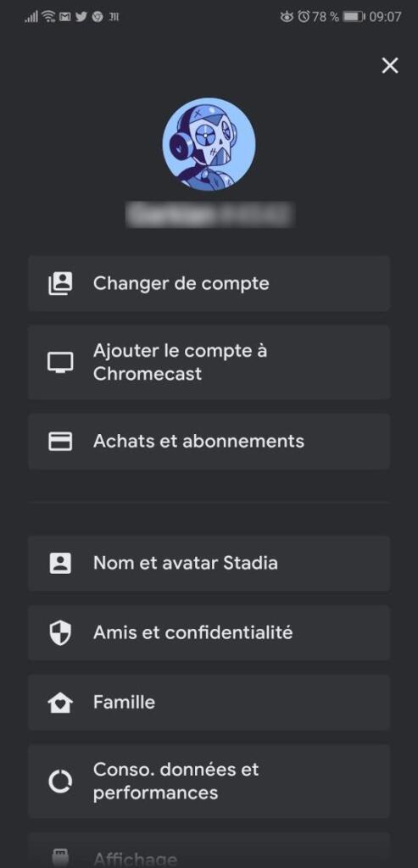The image size is (418, 868).
Task: Open Nom et avatar Stadia settings
Action: pyautogui.click(x=209, y=563)
